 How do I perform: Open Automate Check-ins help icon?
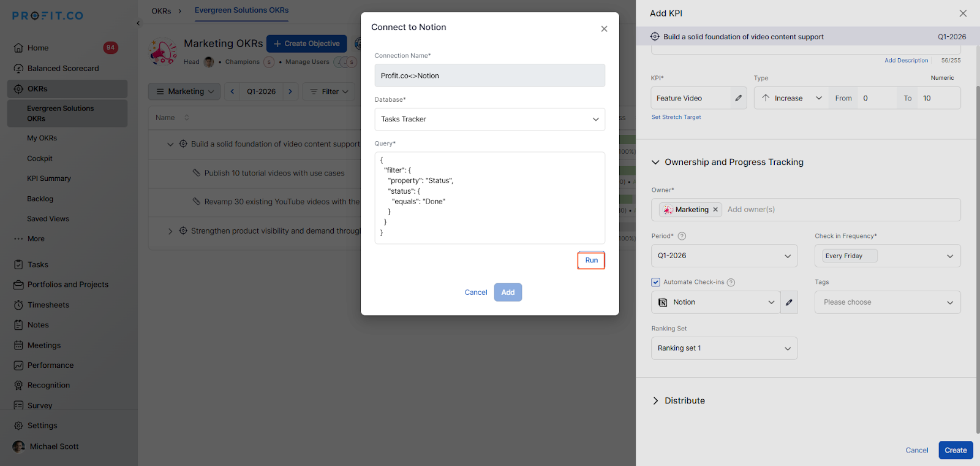pyautogui.click(x=731, y=283)
